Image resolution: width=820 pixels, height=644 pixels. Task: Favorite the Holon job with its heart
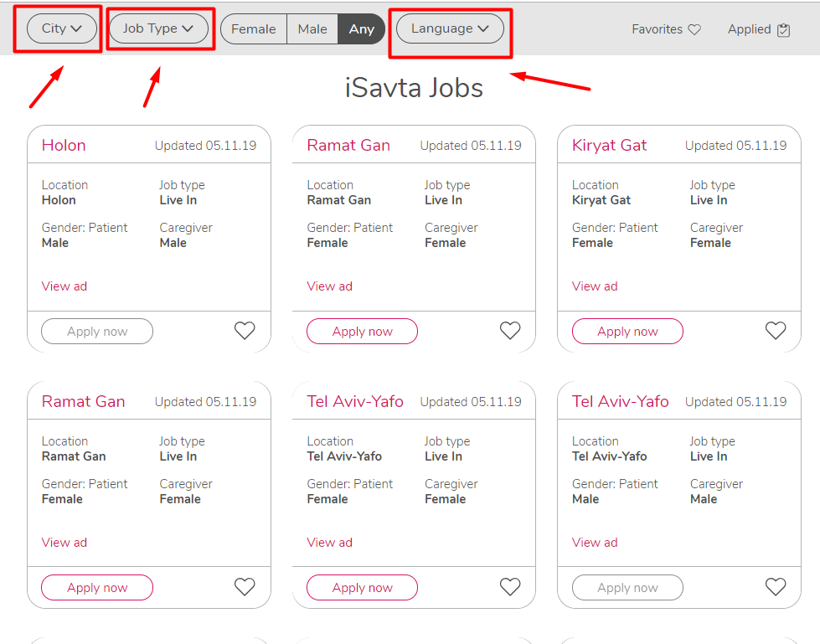pyautogui.click(x=245, y=330)
